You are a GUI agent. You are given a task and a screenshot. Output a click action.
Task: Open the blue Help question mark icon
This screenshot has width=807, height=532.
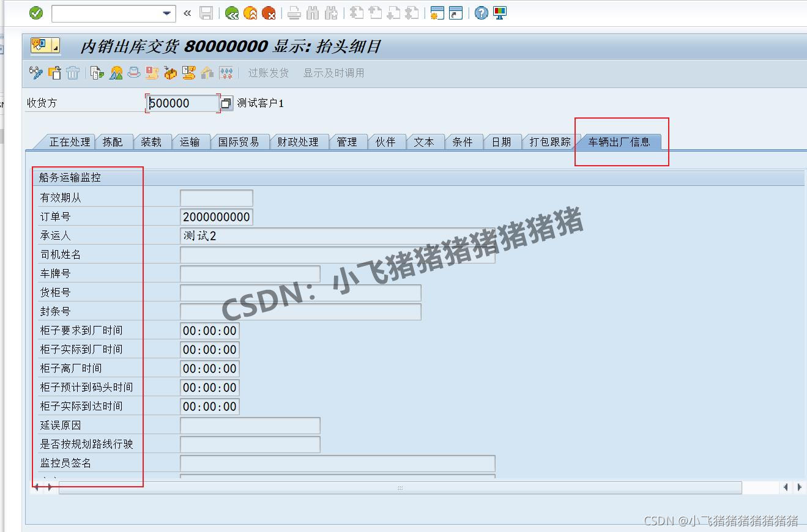pyautogui.click(x=482, y=13)
